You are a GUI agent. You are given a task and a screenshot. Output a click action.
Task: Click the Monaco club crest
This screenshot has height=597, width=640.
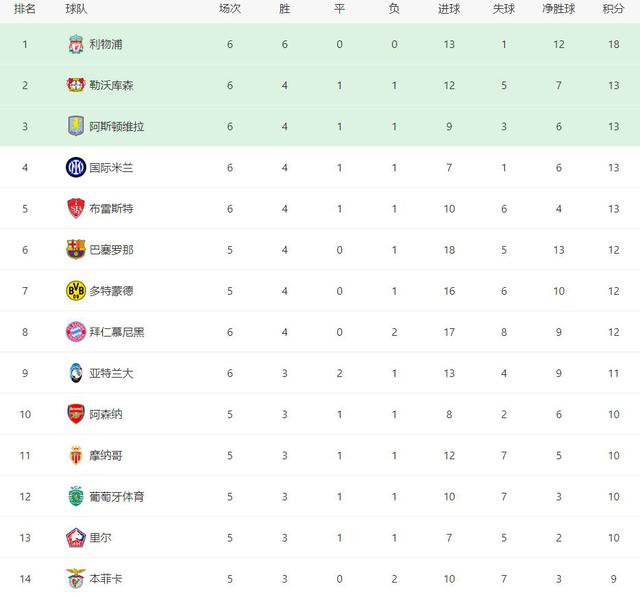click(x=76, y=455)
